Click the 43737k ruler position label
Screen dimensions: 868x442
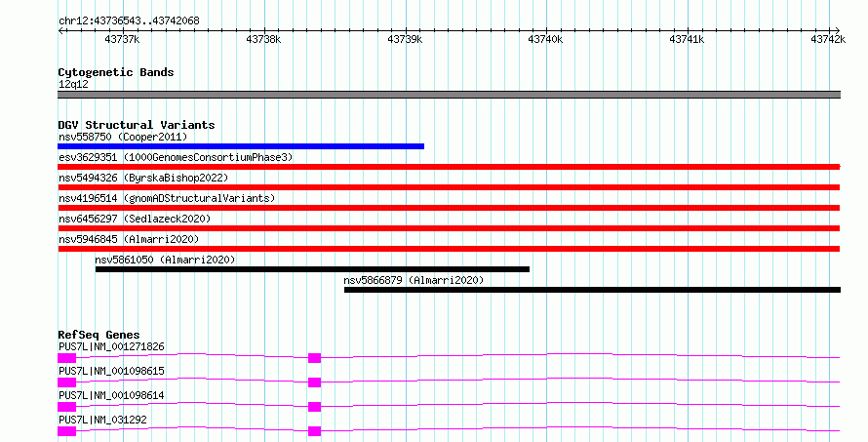(x=122, y=39)
